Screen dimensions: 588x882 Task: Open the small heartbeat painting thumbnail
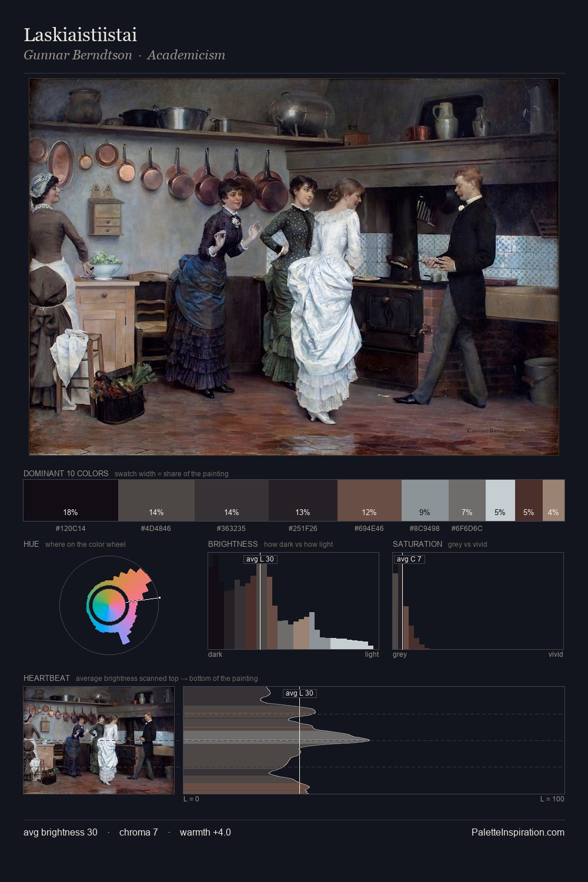(x=99, y=740)
